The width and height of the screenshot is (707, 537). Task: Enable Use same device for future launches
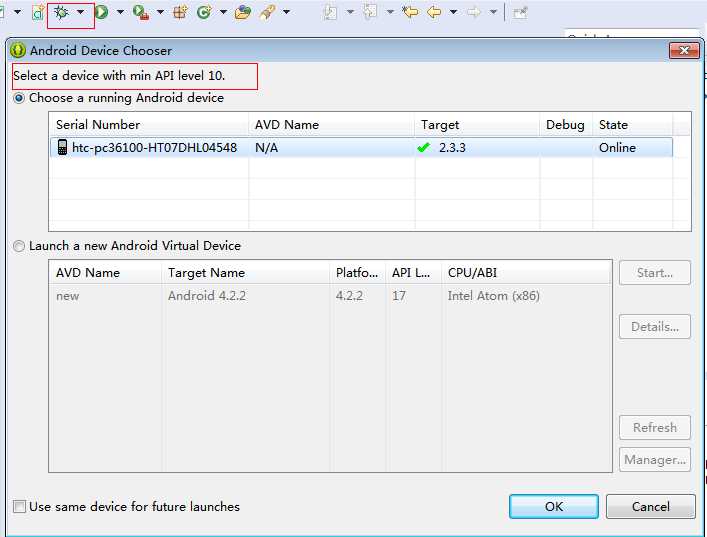19,506
